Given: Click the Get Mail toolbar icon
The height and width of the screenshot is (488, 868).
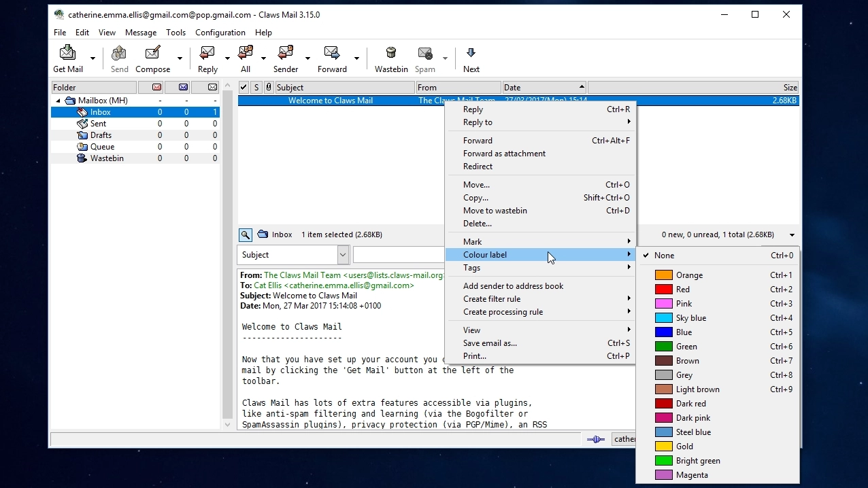Looking at the screenshot, I should (x=67, y=53).
